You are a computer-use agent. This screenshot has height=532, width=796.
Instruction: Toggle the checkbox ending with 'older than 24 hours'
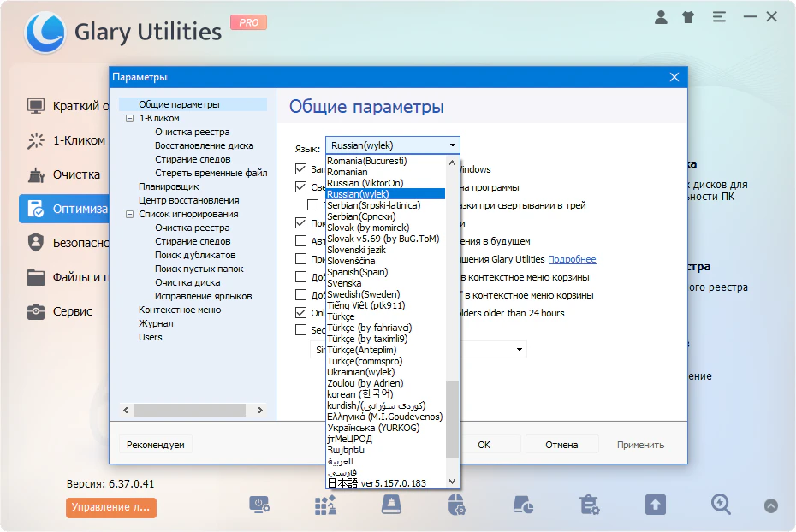click(301, 313)
